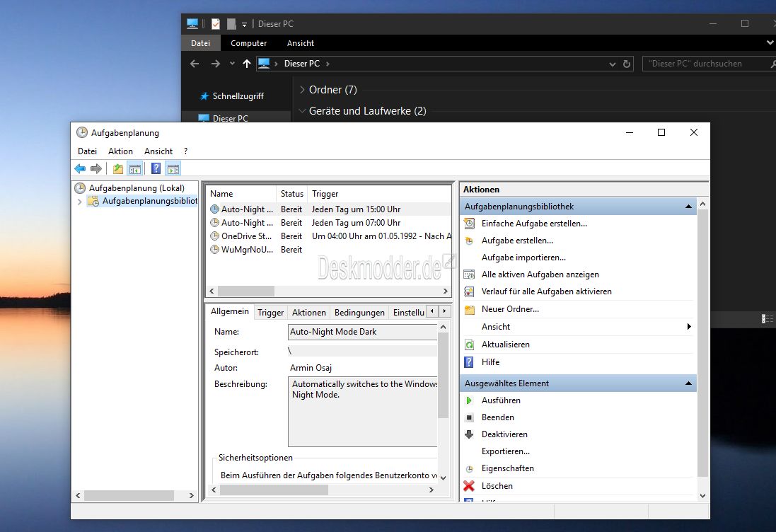Screen dimensions: 776x532
Task: Click the Einfache Aufgabe erstellen icon
Action: pyautogui.click(x=469, y=224)
